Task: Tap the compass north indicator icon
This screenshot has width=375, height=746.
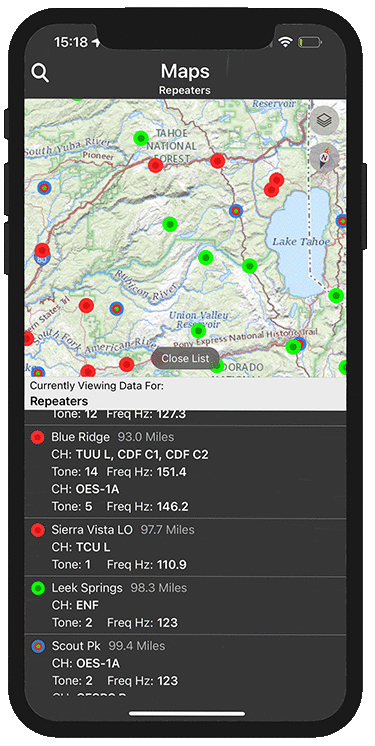Action: tap(325, 157)
